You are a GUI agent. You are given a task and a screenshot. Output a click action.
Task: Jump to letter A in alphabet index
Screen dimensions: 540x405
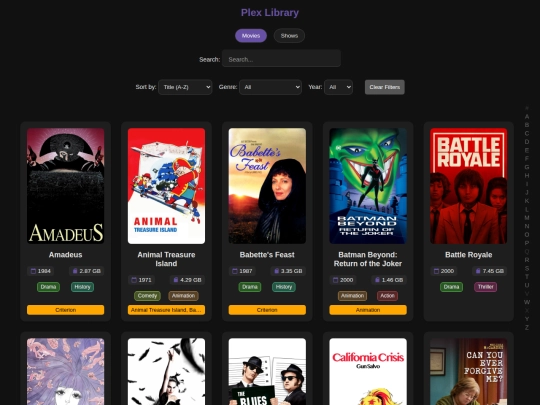(x=527, y=116)
